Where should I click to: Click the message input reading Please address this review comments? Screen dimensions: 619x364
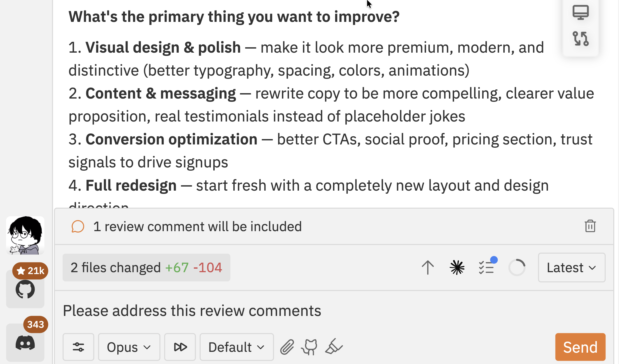[192, 311]
